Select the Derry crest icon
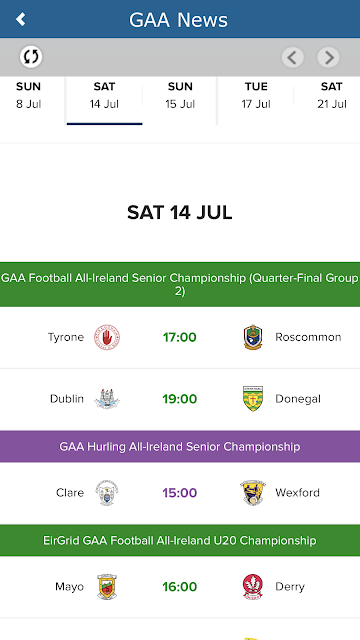This screenshot has height=640, width=360. pos(253,587)
